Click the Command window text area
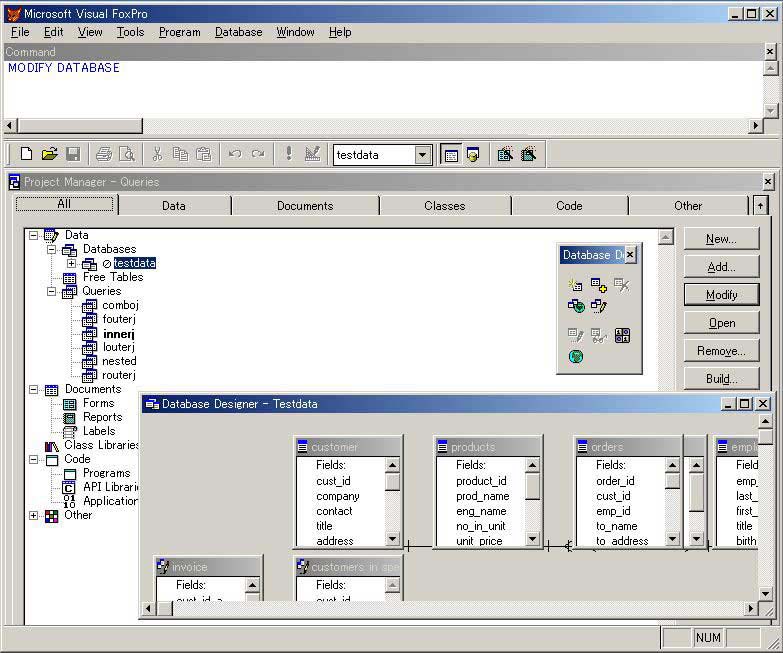Viewport: 783px width, 653px height. [384, 89]
